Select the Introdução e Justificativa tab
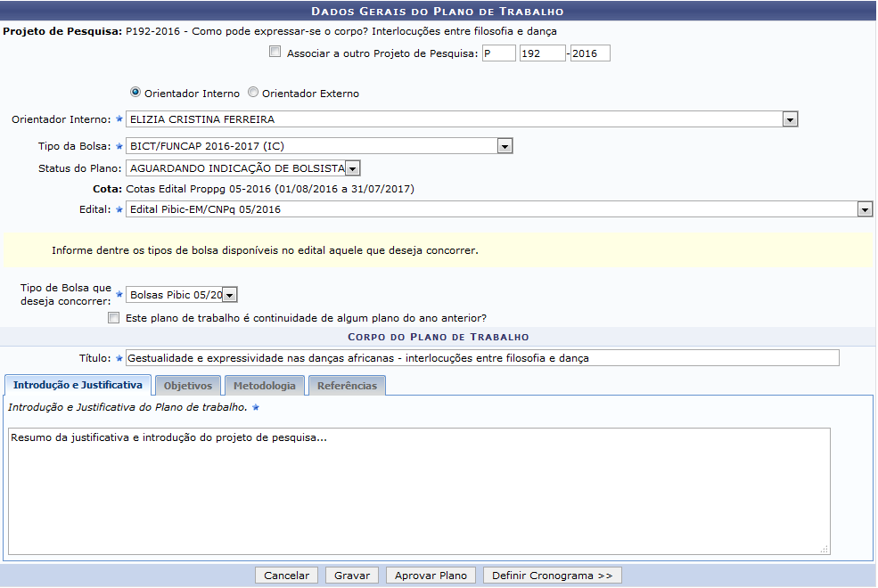This screenshot has height=588, width=878. tap(78, 386)
